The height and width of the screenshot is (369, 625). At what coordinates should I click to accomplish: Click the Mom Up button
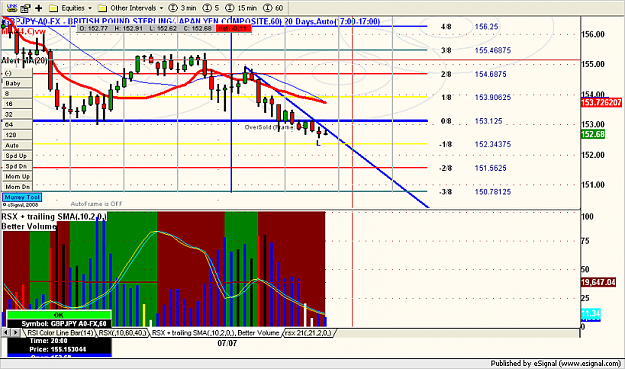click(17, 177)
